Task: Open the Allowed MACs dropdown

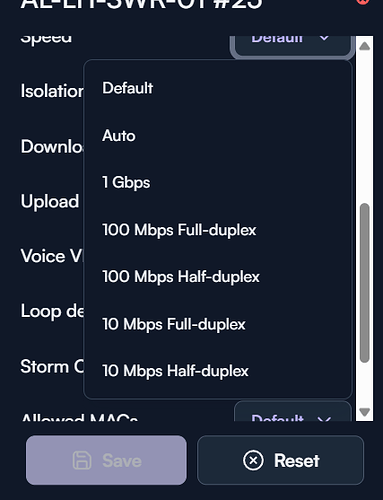Action: pos(293,412)
